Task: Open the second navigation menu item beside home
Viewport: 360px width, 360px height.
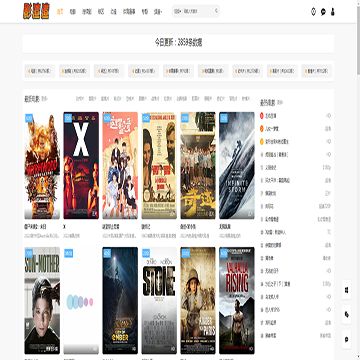Action: (73, 12)
